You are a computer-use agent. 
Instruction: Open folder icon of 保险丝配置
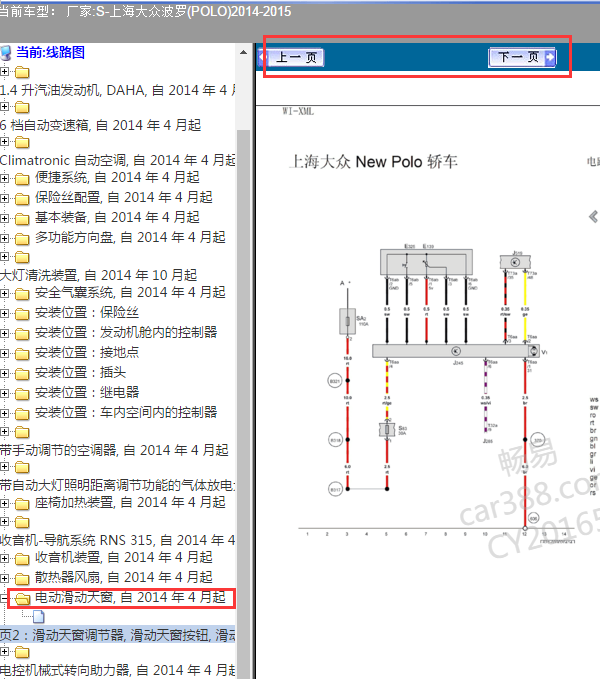coord(22,198)
